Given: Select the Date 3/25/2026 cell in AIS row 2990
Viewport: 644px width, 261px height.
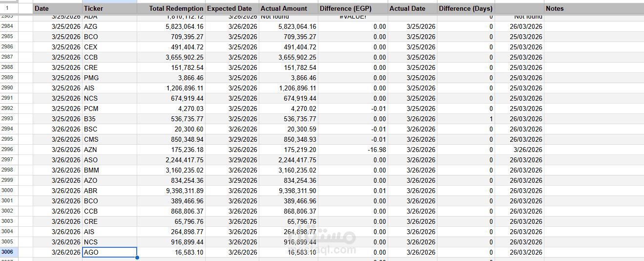Looking at the screenshot, I should [58, 88].
